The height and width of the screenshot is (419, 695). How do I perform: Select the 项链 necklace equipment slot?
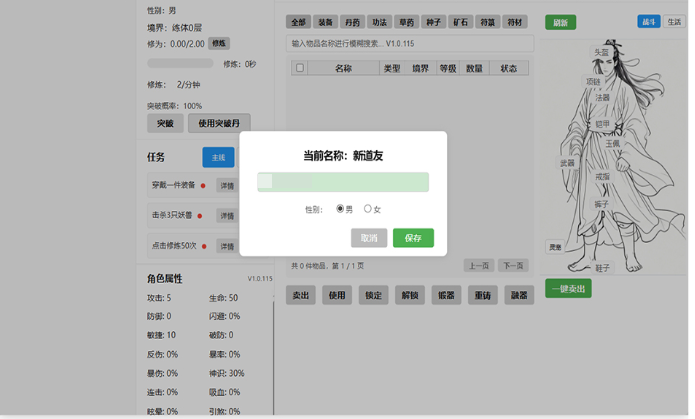tap(593, 82)
